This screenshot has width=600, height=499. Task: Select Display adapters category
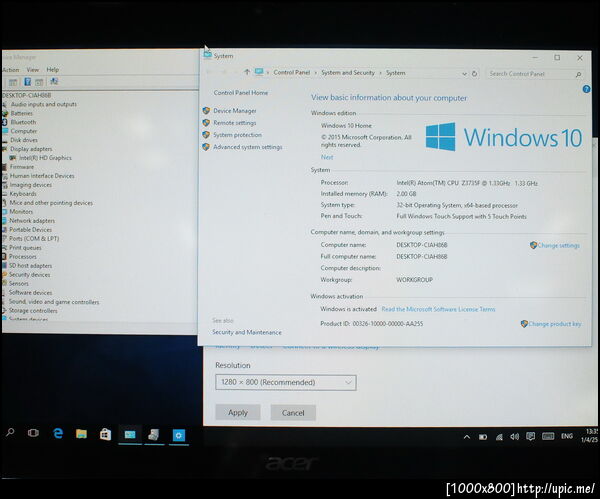(x=31, y=149)
